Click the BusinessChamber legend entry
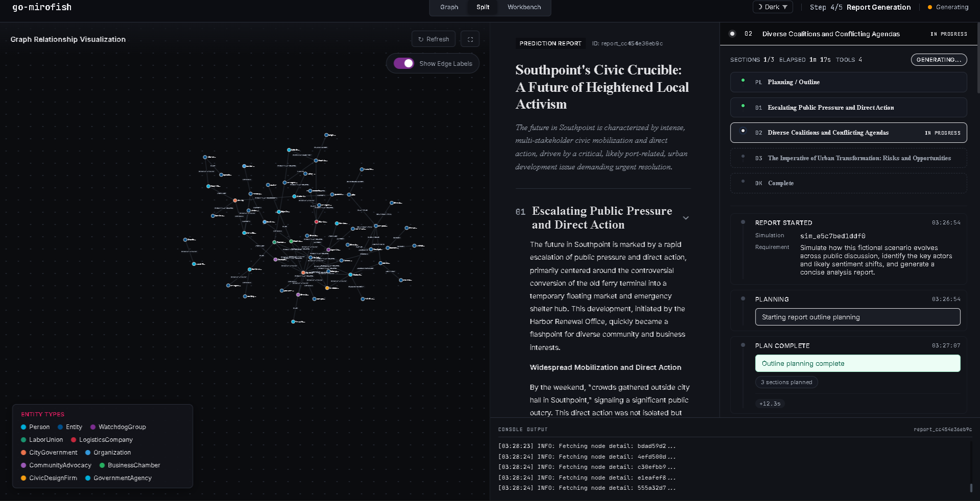The width and height of the screenshot is (980, 501). (x=130, y=465)
